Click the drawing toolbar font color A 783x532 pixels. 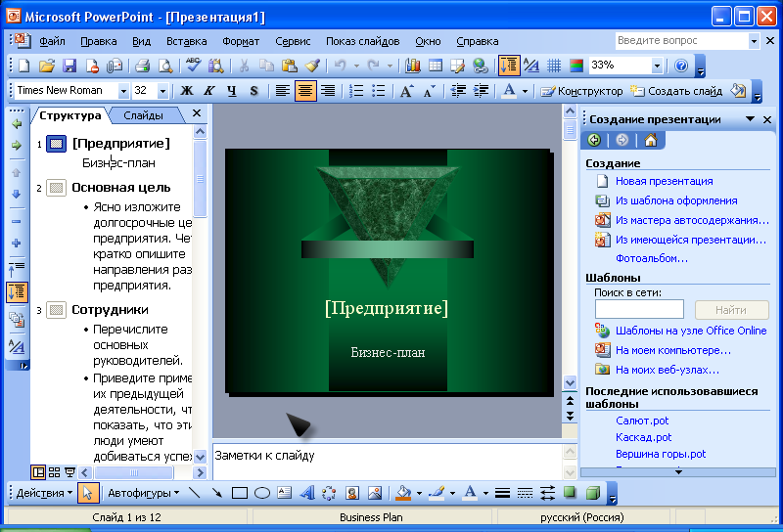point(470,493)
